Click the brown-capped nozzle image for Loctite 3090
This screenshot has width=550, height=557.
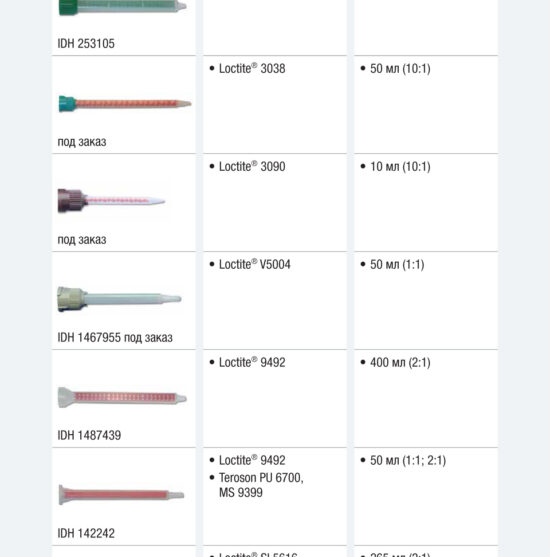pos(112,201)
